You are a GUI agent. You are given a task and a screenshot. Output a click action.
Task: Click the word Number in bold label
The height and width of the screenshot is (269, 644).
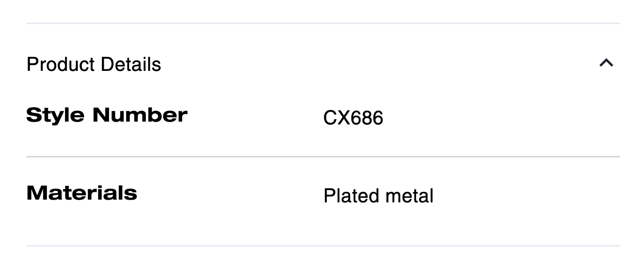pos(140,115)
